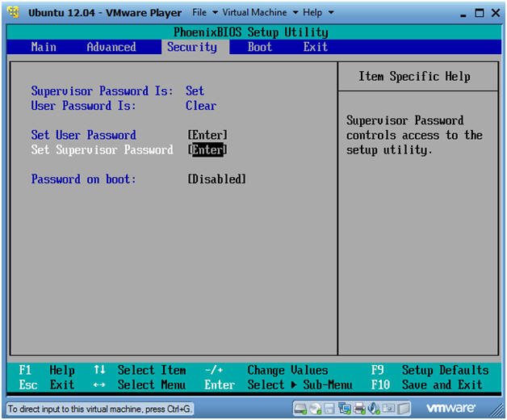This screenshot has width=507, height=420.
Task: Select the Set User Password option
Action: [83, 135]
